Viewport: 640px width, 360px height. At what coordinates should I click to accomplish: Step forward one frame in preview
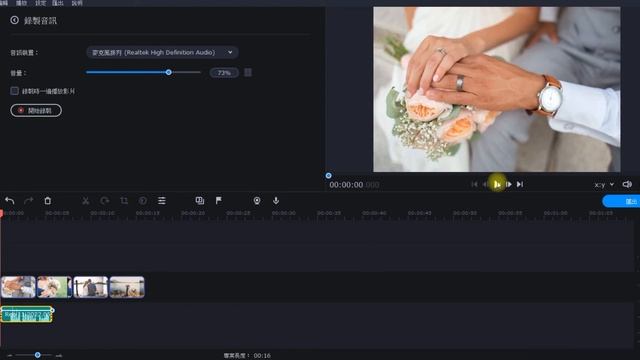[x=509, y=184]
